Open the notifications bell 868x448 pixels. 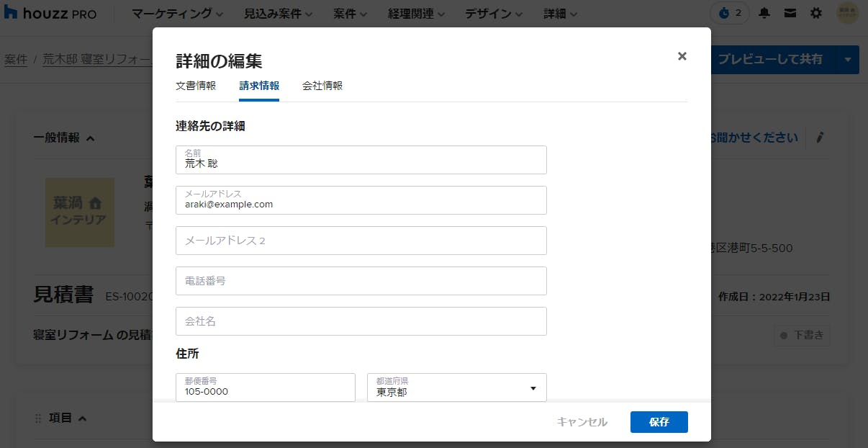tap(764, 13)
